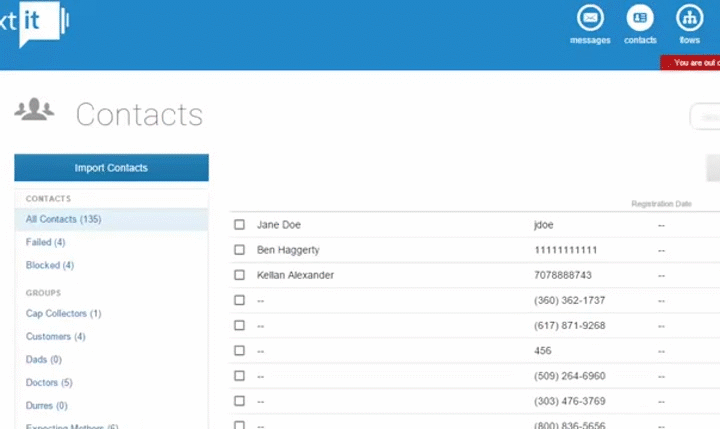Open the Jane Doe contact
Viewport: 720px width, 429px height.
click(279, 225)
